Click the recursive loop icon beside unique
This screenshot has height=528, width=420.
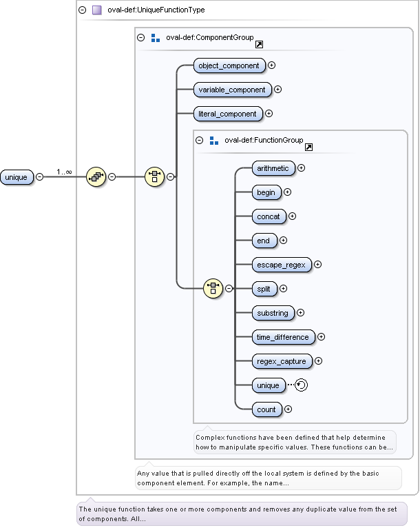[301, 385]
